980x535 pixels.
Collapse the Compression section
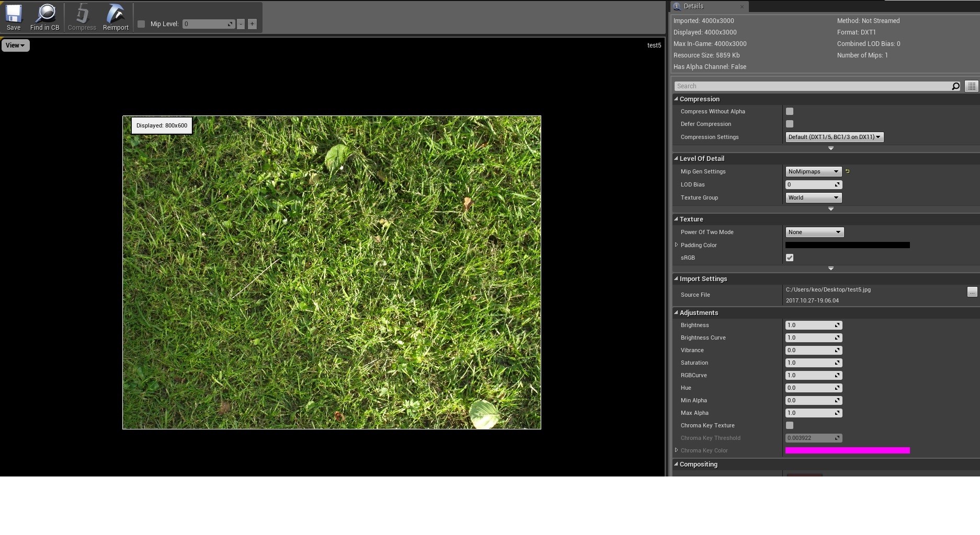coord(676,99)
